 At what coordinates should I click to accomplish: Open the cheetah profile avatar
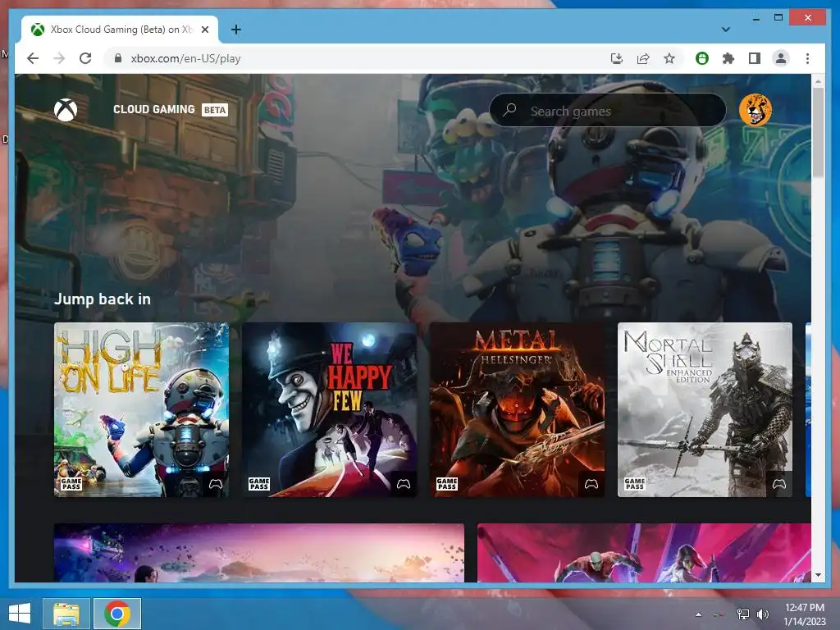[x=756, y=110]
